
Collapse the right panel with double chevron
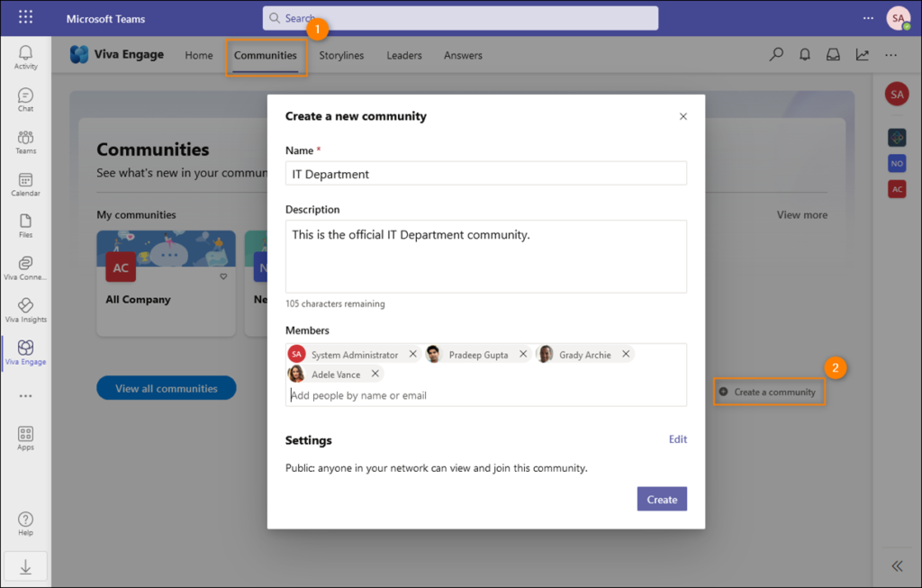pyautogui.click(x=897, y=566)
